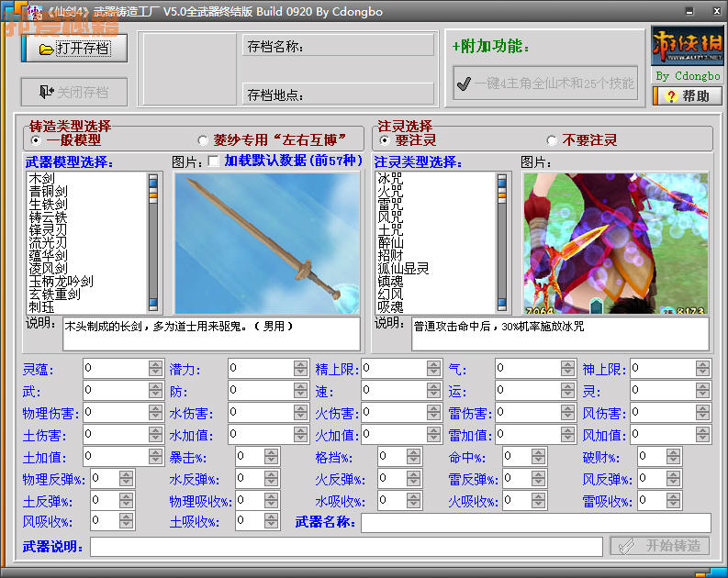
Task: Select 青铜剑 in the weapon model list
Action: pos(48,192)
